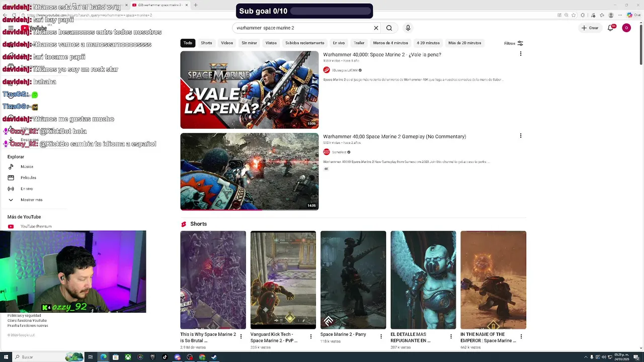Open the ¿Vale la pena? video thumbnail
644x362 pixels.
(250, 89)
